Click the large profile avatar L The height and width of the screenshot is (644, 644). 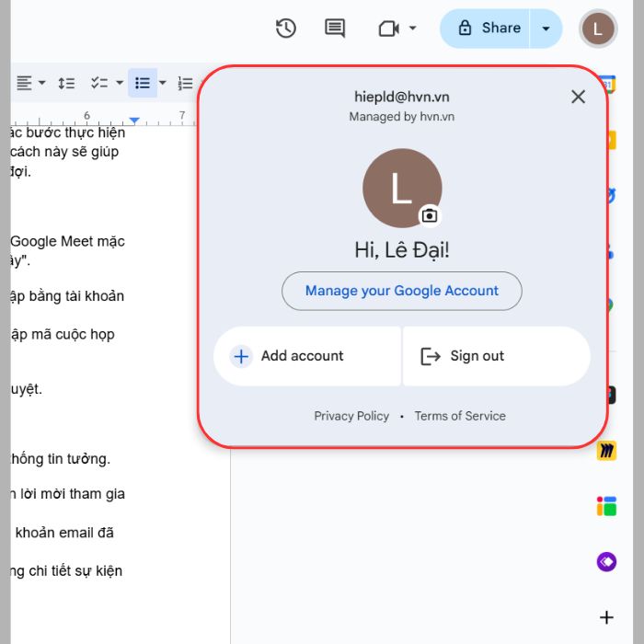[x=402, y=188]
